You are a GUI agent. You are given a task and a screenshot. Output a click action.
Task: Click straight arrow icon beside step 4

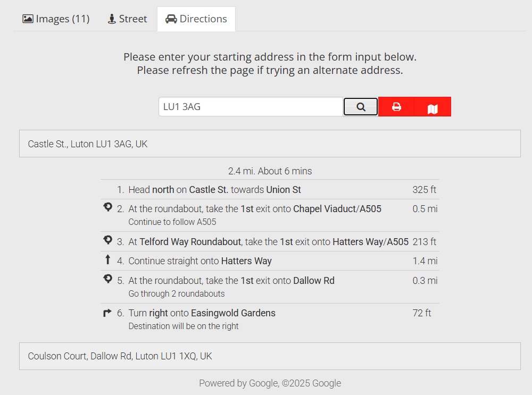coord(107,260)
